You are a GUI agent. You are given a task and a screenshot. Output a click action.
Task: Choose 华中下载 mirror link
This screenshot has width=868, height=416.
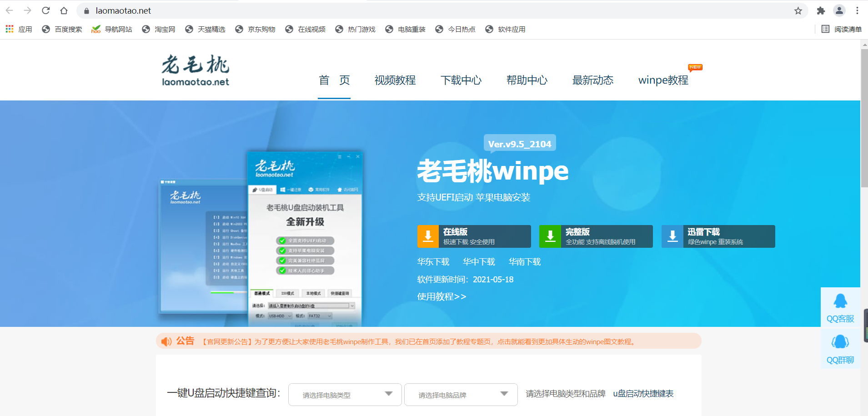tap(479, 262)
